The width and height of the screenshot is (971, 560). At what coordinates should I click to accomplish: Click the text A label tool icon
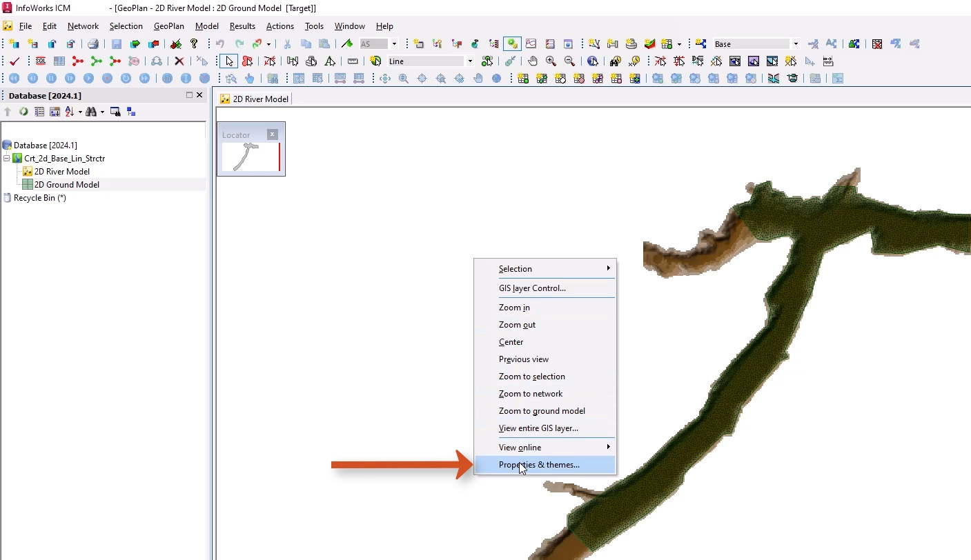click(x=330, y=61)
